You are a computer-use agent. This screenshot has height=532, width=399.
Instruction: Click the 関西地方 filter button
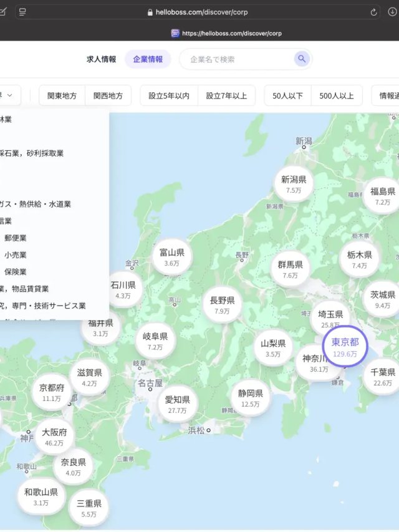pos(108,95)
